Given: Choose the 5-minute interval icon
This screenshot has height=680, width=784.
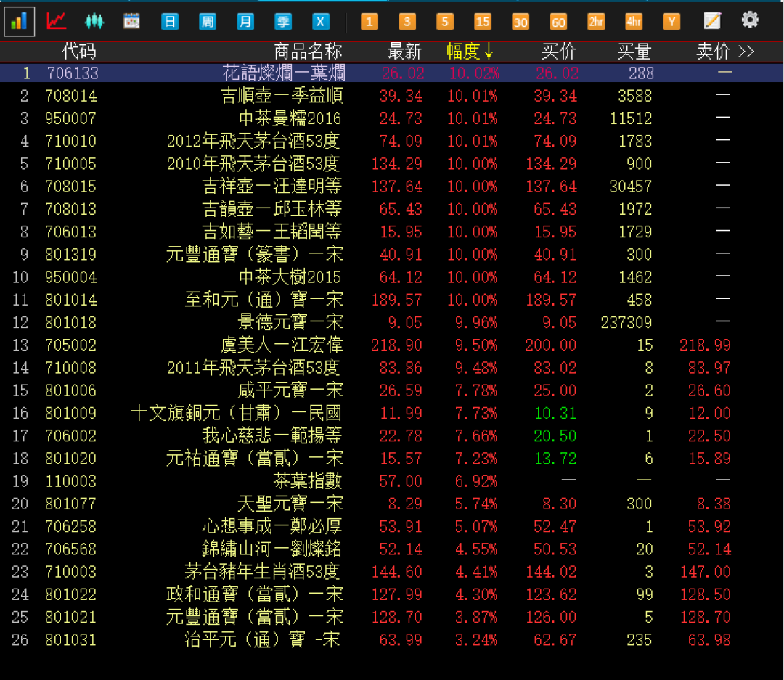Looking at the screenshot, I should tap(444, 22).
